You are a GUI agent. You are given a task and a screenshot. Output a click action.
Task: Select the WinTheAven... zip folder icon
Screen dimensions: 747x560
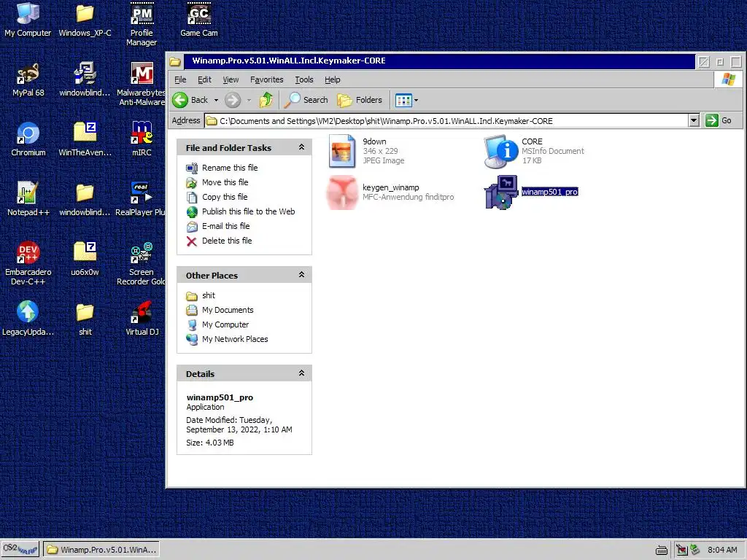[85, 139]
